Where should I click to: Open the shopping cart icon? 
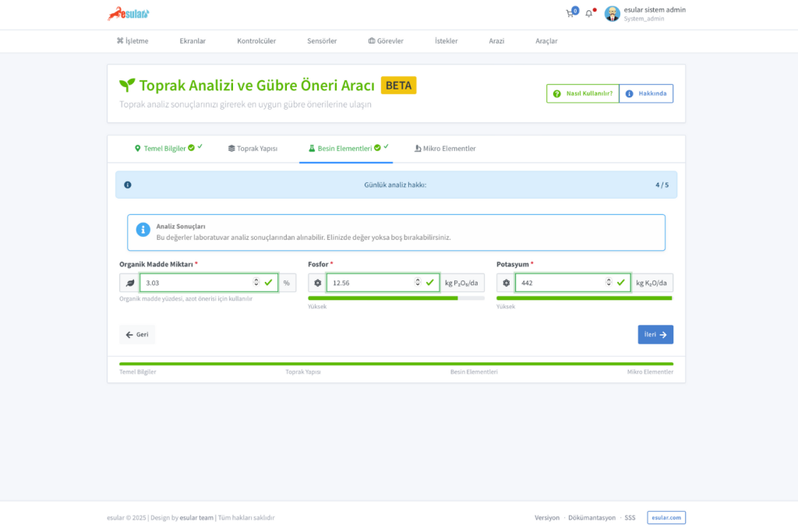coord(570,14)
